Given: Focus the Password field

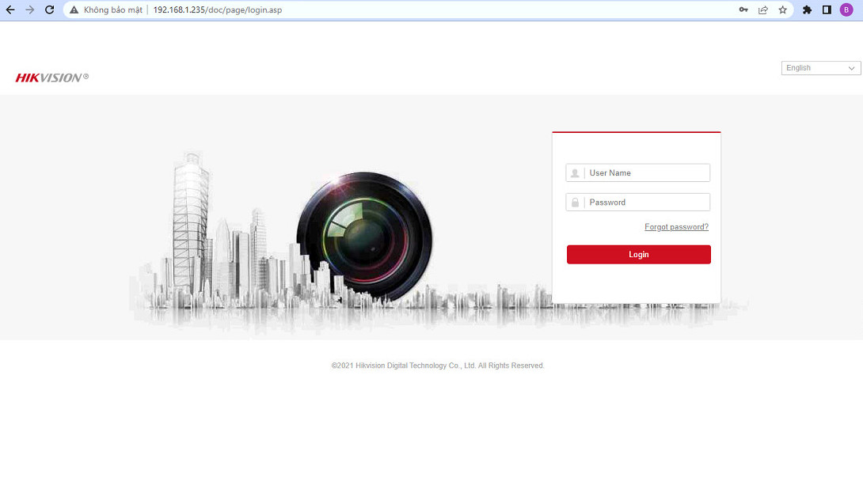Looking at the screenshot, I should pos(638,202).
